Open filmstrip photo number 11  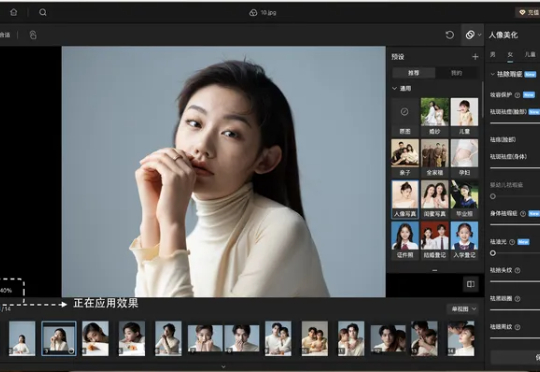tap(351, 338)
